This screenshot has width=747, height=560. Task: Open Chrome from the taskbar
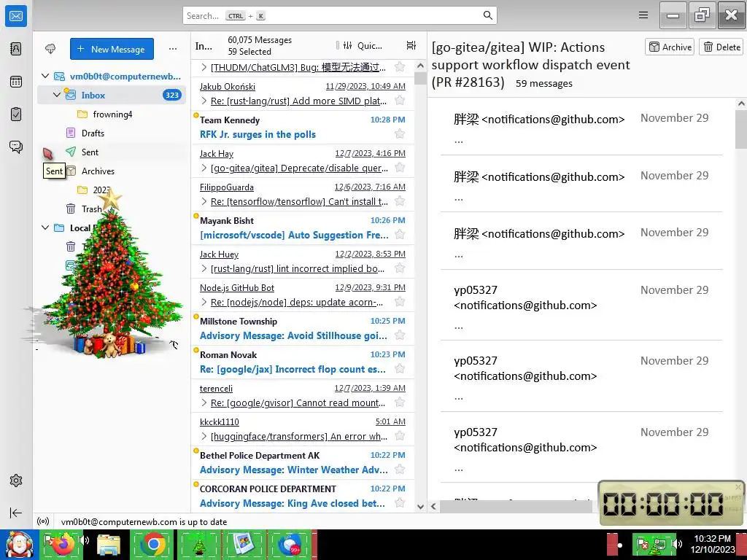tap(153, 544)
